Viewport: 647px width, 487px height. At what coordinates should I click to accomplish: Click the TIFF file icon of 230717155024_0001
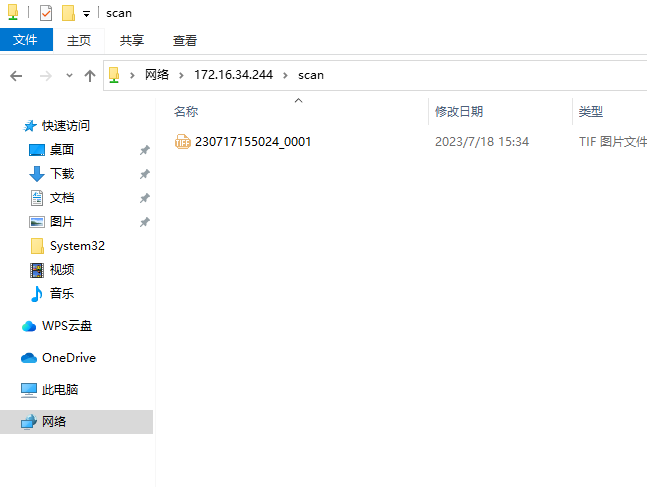(182, 142)
